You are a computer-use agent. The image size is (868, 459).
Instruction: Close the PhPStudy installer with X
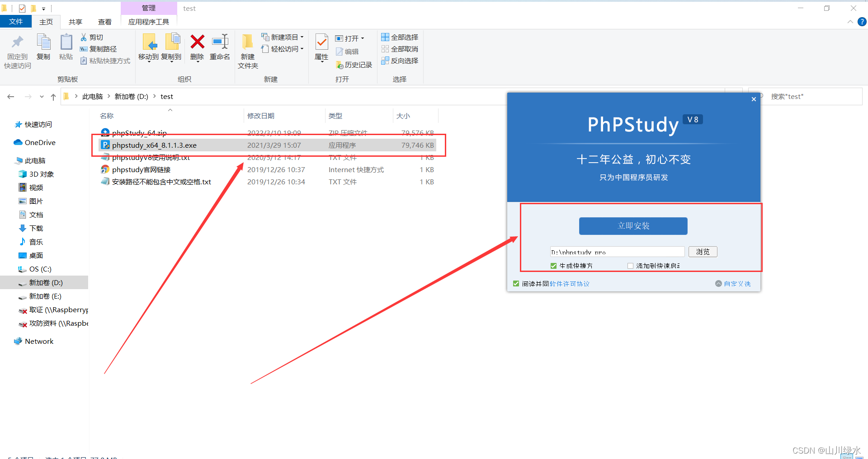(x=754, y=99)
